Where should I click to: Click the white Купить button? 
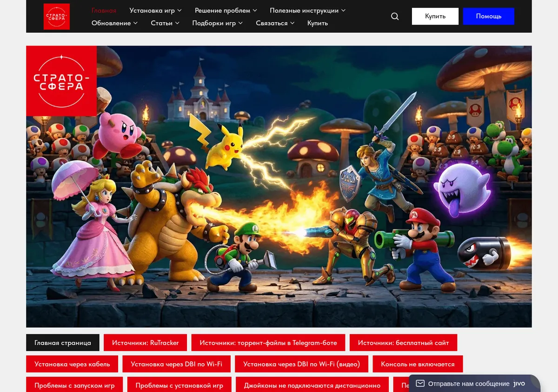pyautogui.click(x=435, y=16)
